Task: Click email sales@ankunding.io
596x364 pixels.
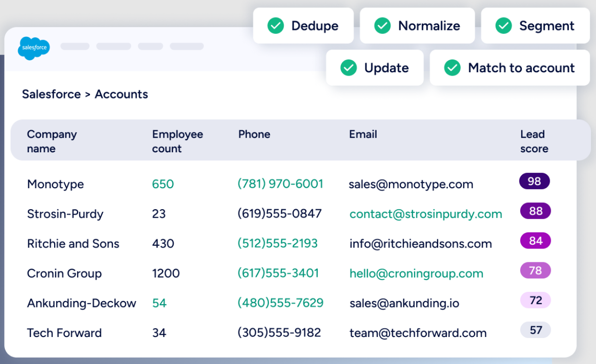Action: point(404,304)
